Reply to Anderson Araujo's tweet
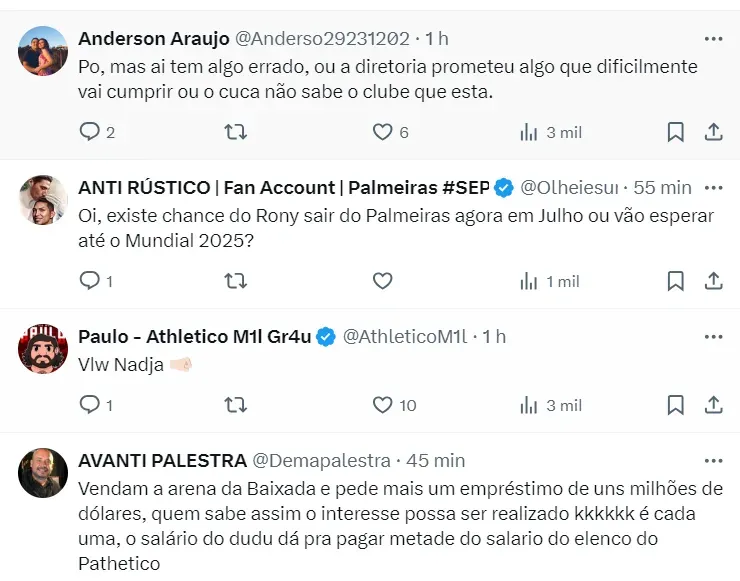The height and width of the screenshot is (581, 740). click(90, 132)
